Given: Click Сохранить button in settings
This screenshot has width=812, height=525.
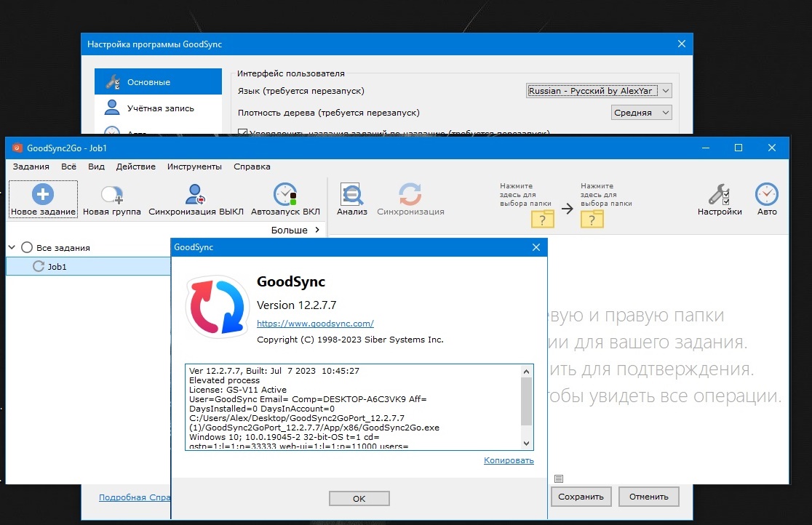Looking at the screenshot, I should click(x=581, y=497).
